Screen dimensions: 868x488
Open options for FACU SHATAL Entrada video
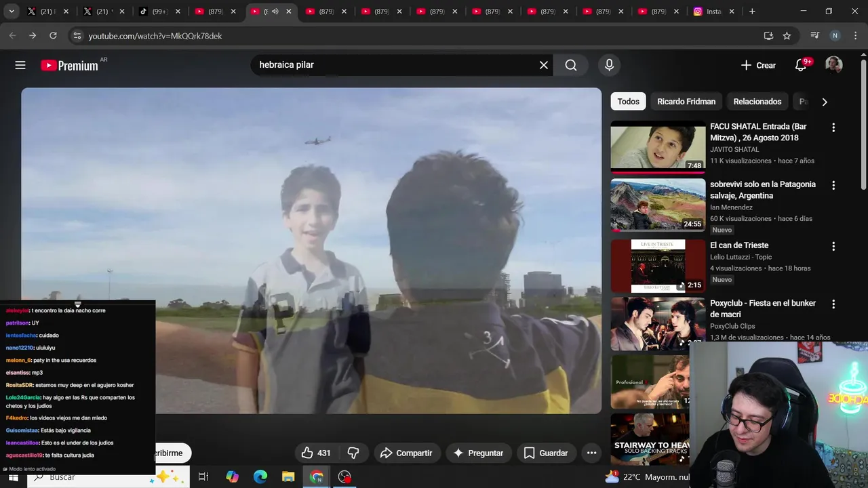[833, 127]
